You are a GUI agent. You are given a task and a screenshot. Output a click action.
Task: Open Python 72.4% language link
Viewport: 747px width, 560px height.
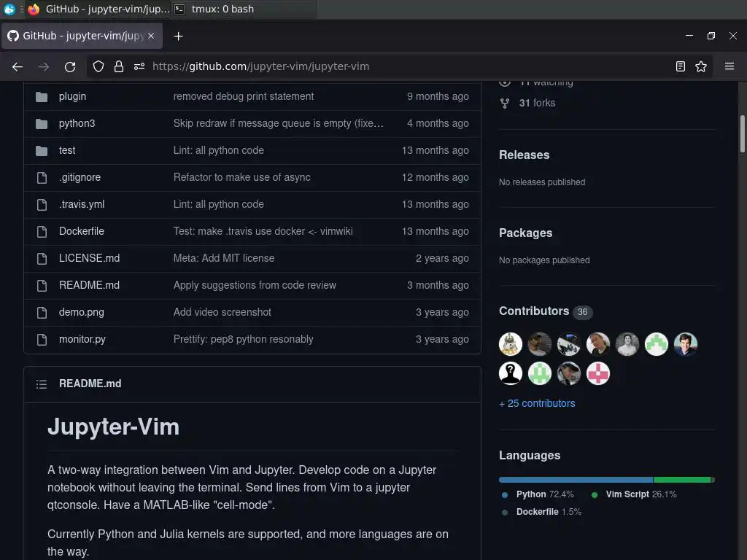[545, 494]
